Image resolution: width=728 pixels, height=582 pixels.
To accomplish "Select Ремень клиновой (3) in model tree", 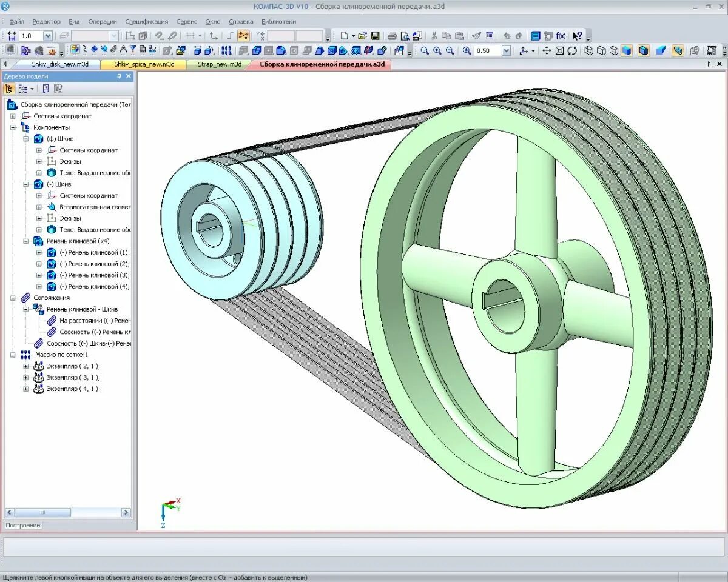I will point(94,275).
